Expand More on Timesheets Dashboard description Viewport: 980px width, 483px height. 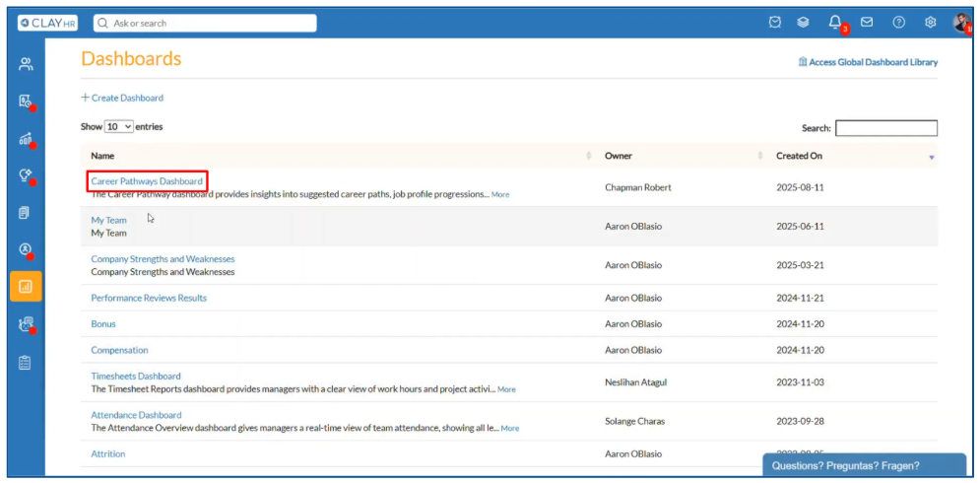click(506, 389)
